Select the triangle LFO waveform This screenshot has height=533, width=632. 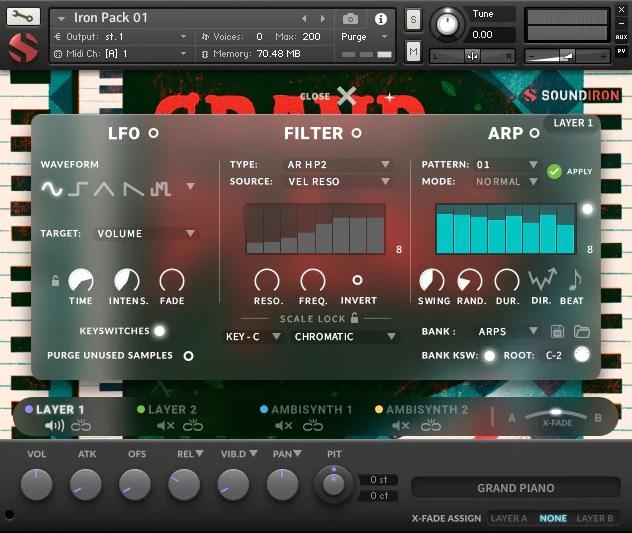[x=104, y=189]
